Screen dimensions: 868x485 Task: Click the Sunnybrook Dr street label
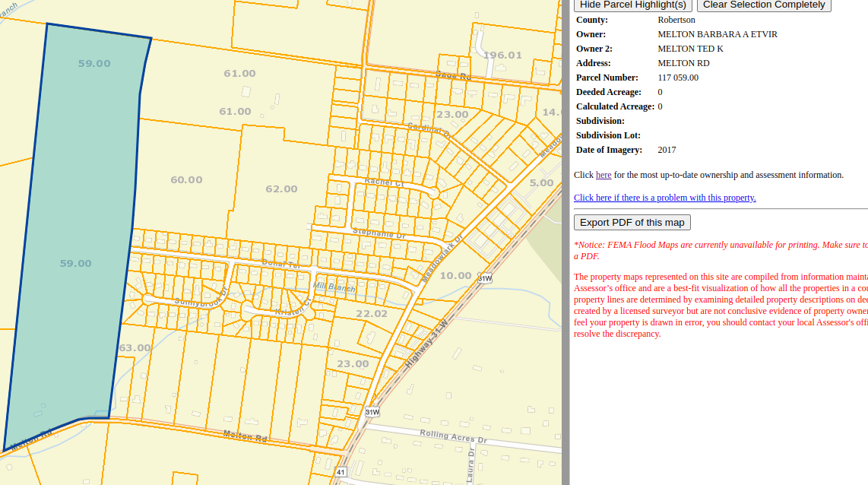pos(201,298)
